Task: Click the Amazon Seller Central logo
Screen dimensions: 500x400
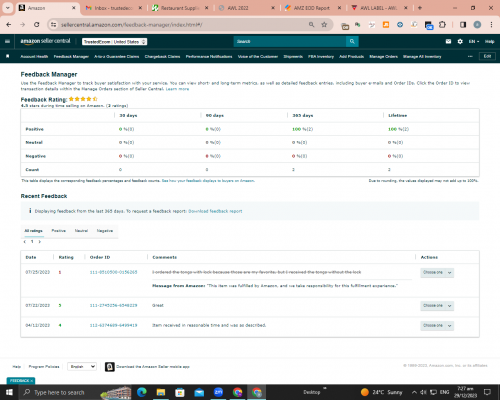Action: point(45,41)
